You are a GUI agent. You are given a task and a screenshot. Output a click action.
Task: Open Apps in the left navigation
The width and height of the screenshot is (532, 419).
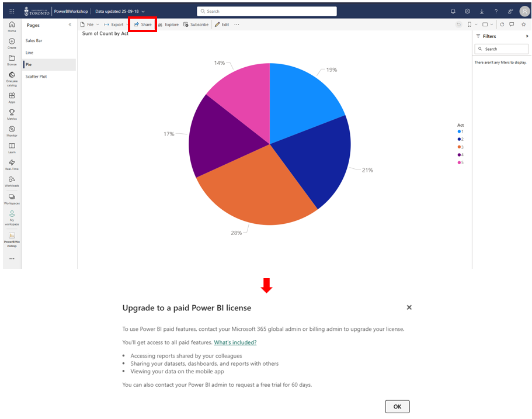click(x=12, y=98)
